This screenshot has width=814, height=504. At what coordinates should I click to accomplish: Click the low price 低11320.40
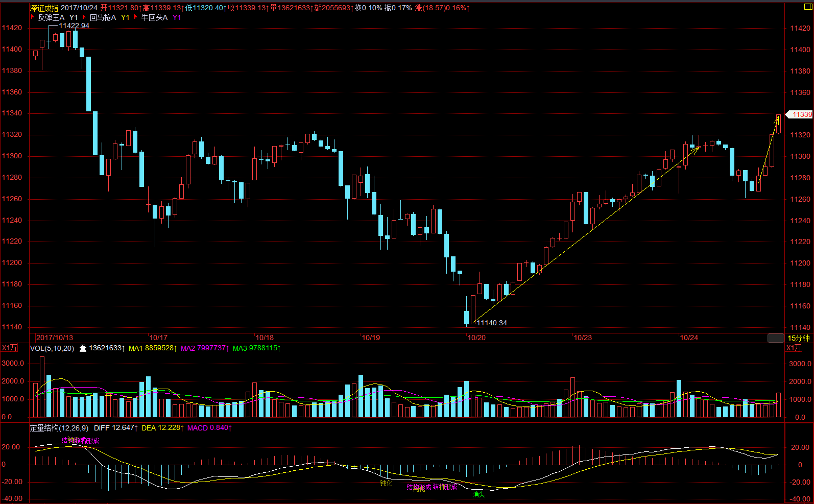[206, 8]
